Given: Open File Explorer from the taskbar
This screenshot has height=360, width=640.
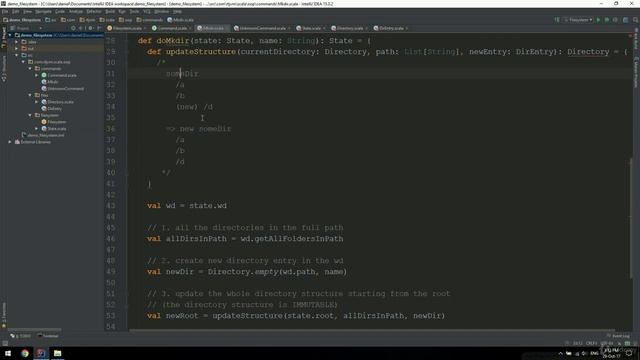Looking at the screenshot, I should [x=58, y=353].
